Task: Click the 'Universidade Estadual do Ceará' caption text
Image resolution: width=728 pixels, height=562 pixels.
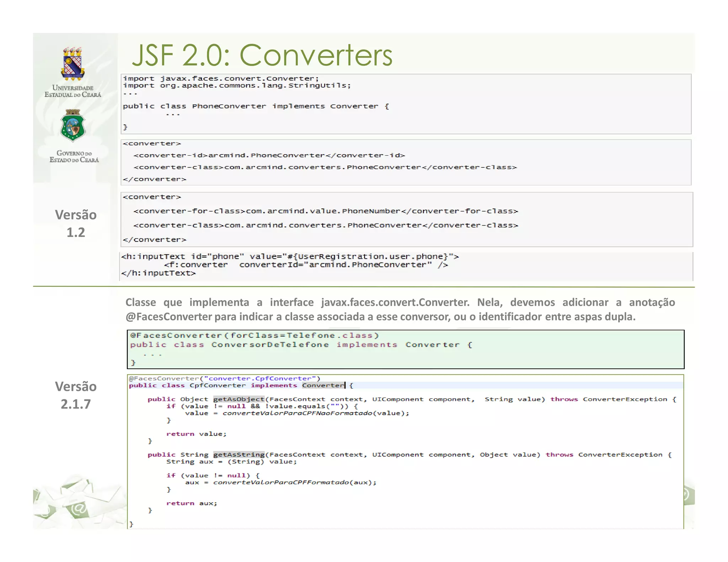Action: (x=73, y=91)
